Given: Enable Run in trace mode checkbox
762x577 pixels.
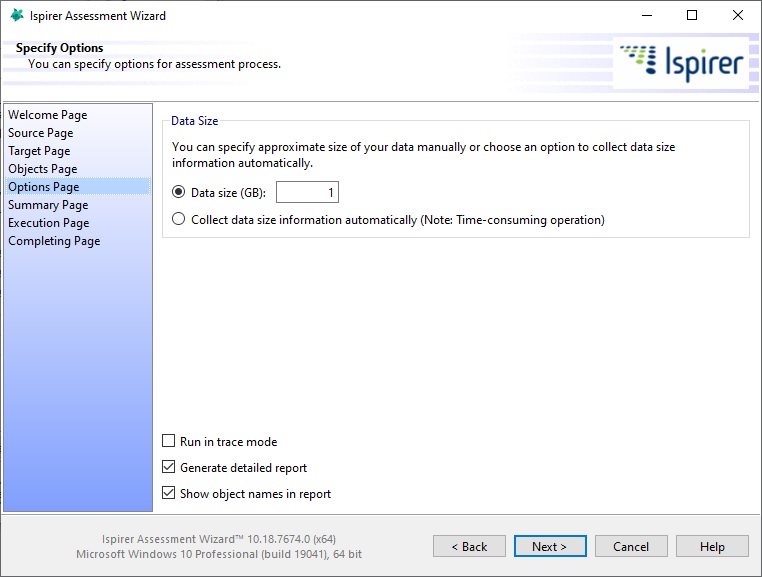Looking at the screenshot, I should (x=168, y=441).
